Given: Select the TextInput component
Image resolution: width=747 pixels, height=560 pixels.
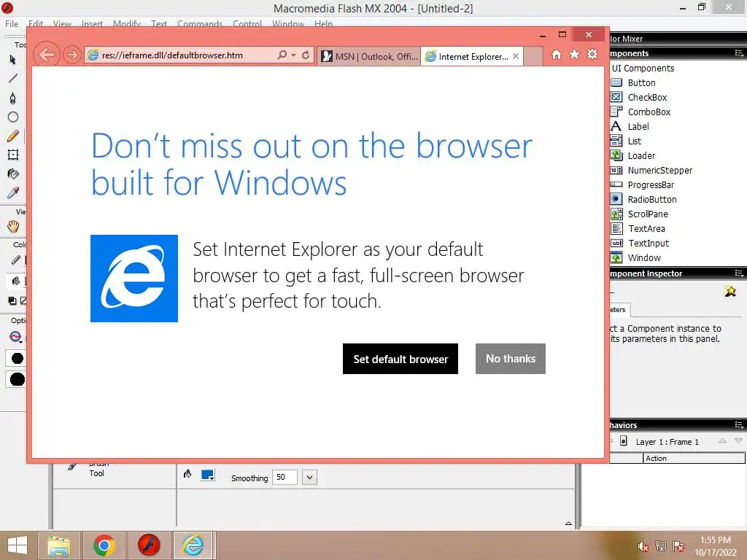Looking at the screenshot, I should 649,244.
